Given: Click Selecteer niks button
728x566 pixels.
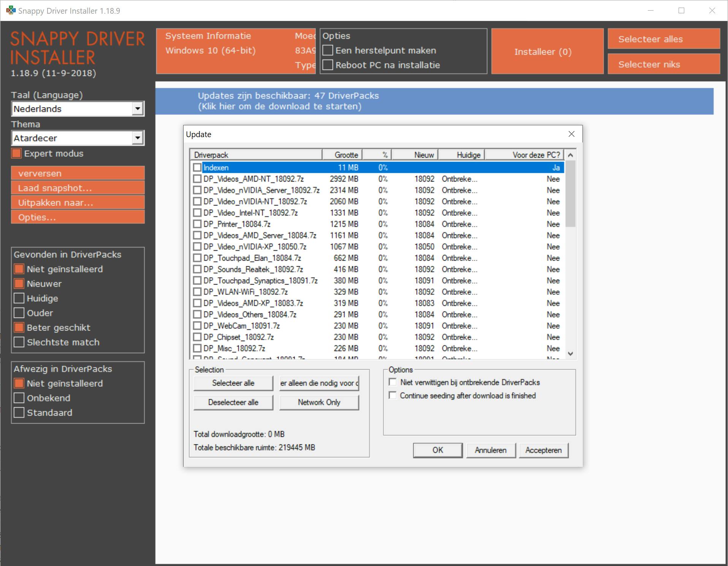Looking at the screenshot, I should 664,64.
